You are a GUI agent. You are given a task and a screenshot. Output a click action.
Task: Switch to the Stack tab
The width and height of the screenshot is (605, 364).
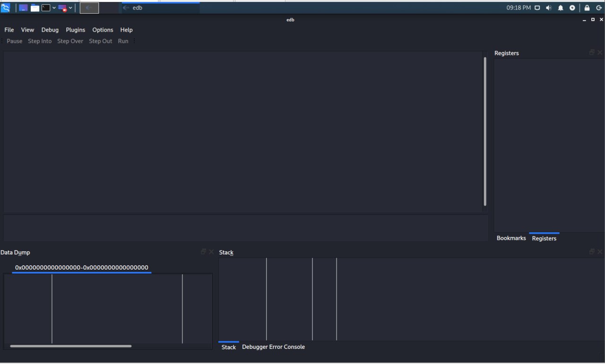coord(229,347)
